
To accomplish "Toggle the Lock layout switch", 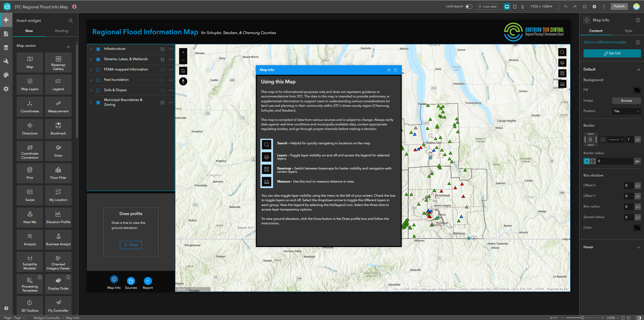I will (x=469, y=7).
